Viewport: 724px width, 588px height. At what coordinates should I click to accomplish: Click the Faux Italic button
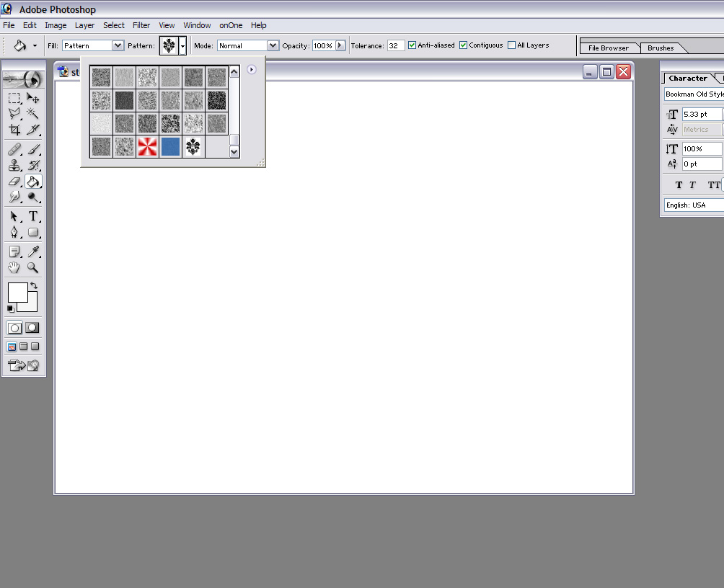pyautogui.click(x=692, y=185)
